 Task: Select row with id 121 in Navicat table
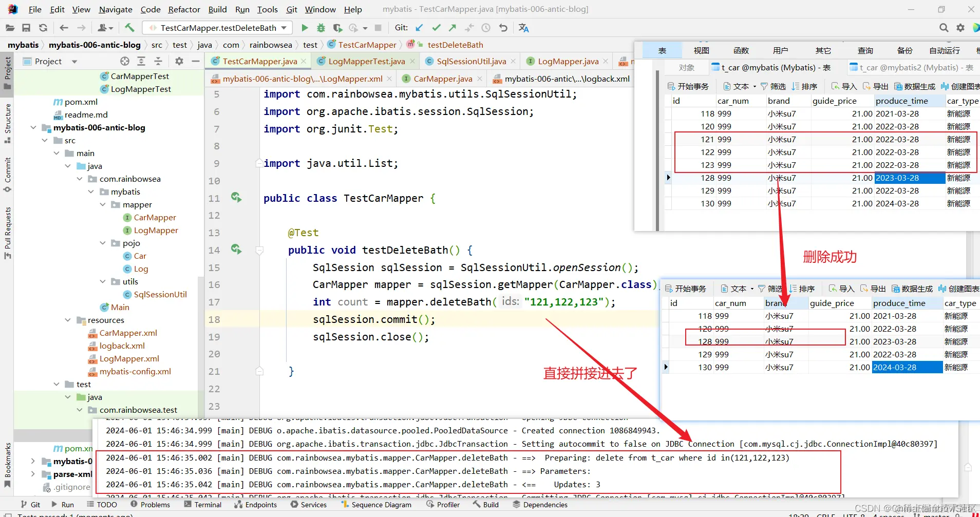(822, 139)
